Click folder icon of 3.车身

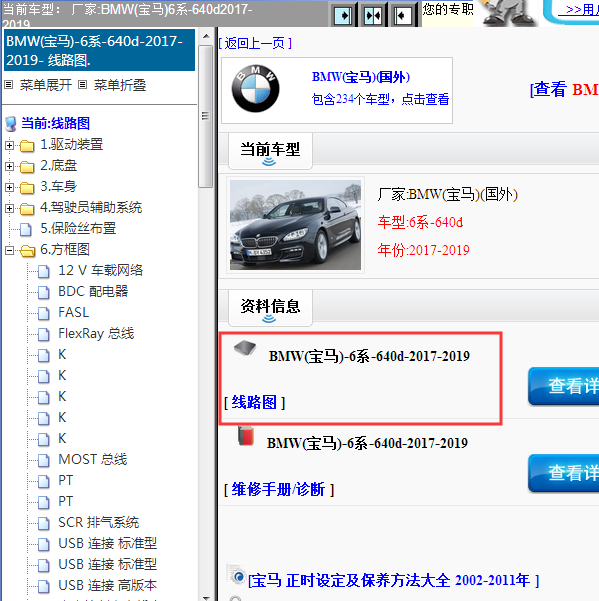coord(27,188)
